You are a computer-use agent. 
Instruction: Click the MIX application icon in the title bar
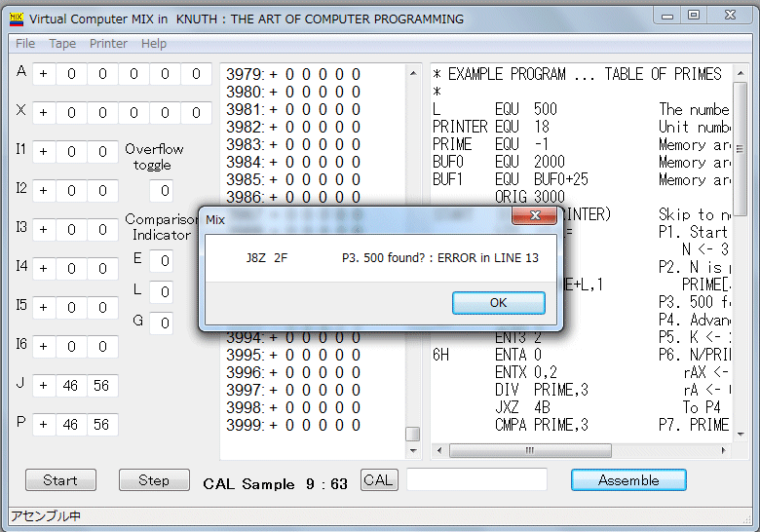17,19
